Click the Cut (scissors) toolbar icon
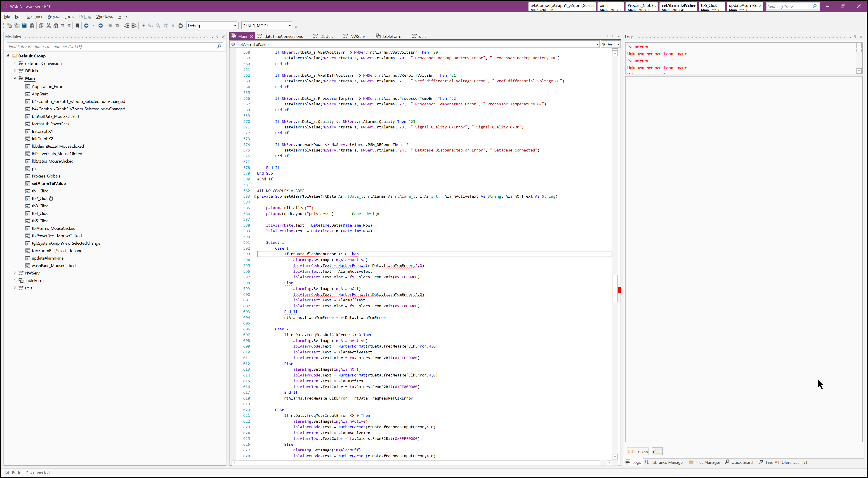This screenshot has width=868, height=478. tap(49, 26)
